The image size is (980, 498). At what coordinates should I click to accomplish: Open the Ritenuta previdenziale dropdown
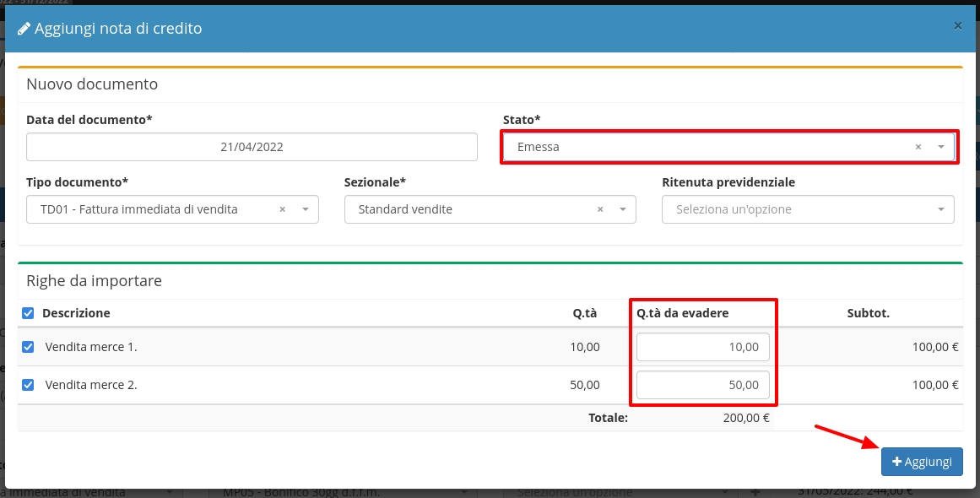click(808, 209)
